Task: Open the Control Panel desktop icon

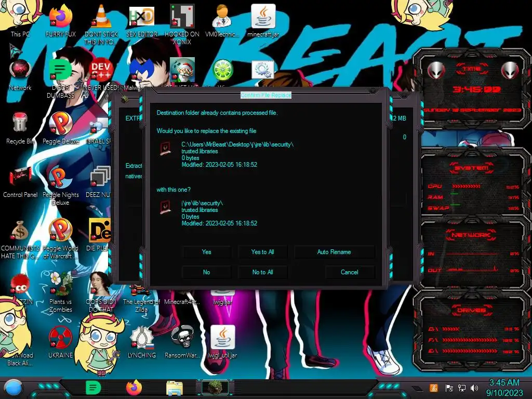Action: point(20,181)
